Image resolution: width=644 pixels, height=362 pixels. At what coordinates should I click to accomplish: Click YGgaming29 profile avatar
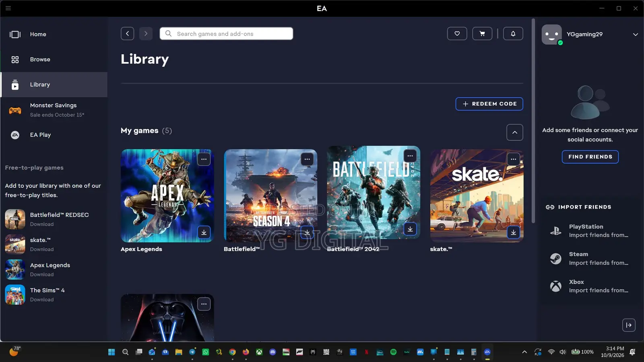(x=551, y=35)
